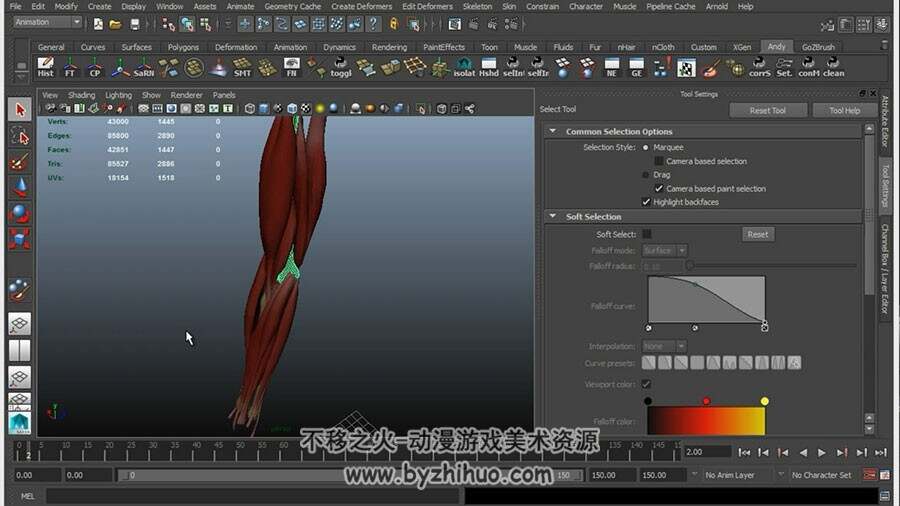This screenshot has width=900, height=506.
Task: Select Marquee selection style
Action: (x=646, y=147)
